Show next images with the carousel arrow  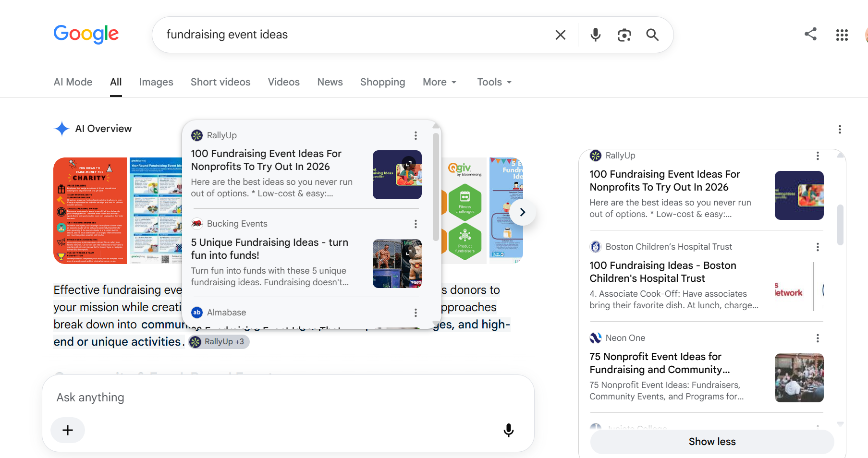point(523,212)
